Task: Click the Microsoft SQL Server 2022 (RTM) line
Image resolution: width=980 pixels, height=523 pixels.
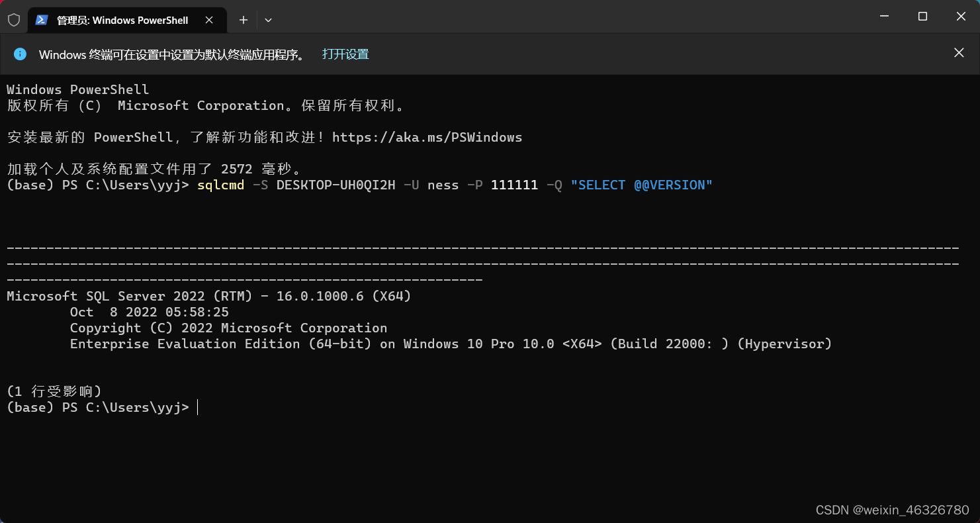Action: pyautogui.click(x=209, y=296)
